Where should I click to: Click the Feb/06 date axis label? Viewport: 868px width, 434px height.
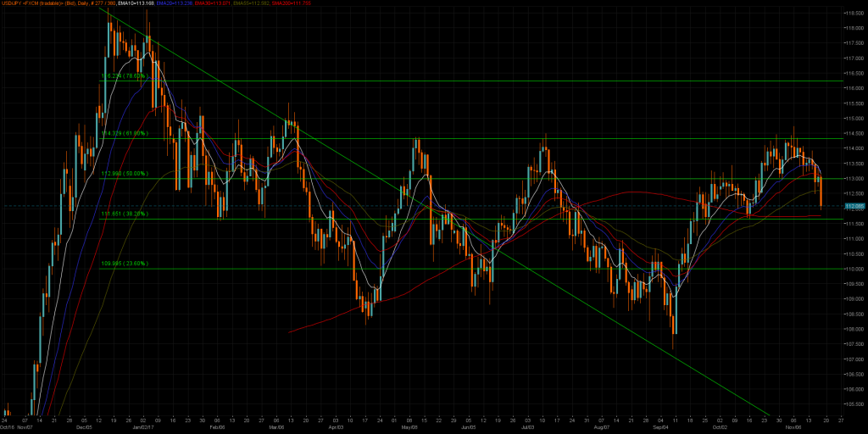pyautogui.click(x=218, y=427)
